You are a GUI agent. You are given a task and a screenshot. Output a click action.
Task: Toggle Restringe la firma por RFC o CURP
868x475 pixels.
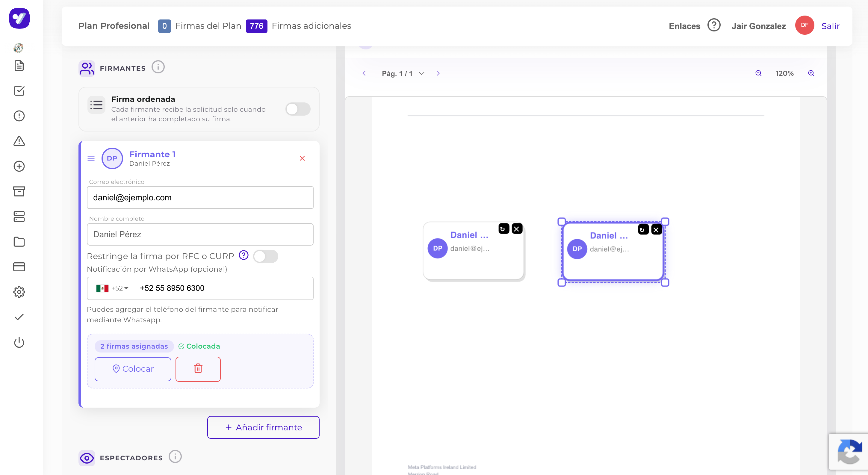[265, 256]
